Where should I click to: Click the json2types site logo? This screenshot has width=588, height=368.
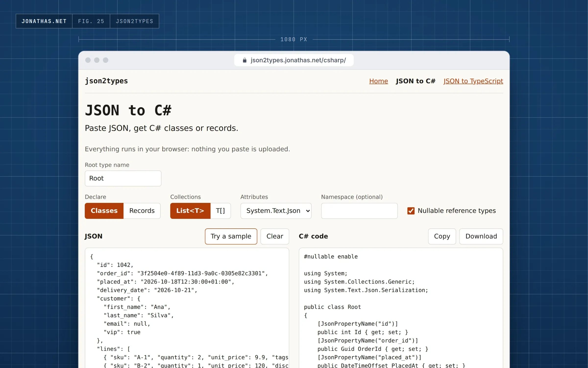click(x=106, y=81)
